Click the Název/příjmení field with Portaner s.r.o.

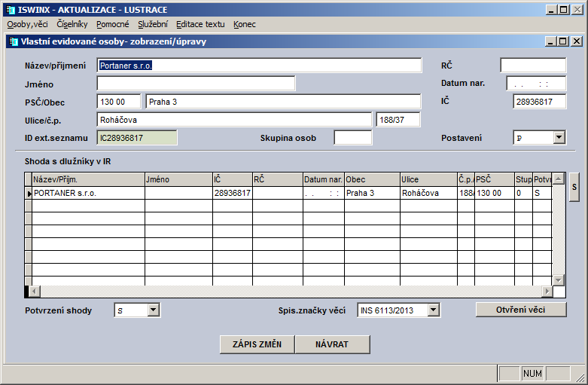point(259,66)
